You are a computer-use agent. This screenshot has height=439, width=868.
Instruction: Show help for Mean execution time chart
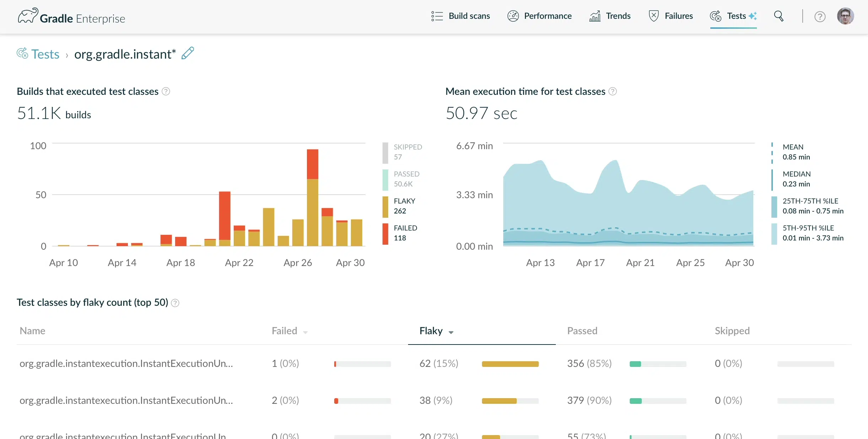tap(613, 91)
